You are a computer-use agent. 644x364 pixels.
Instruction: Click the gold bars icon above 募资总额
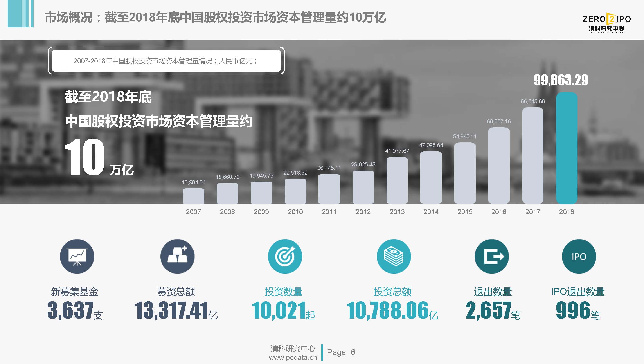[x=177, y=256]
